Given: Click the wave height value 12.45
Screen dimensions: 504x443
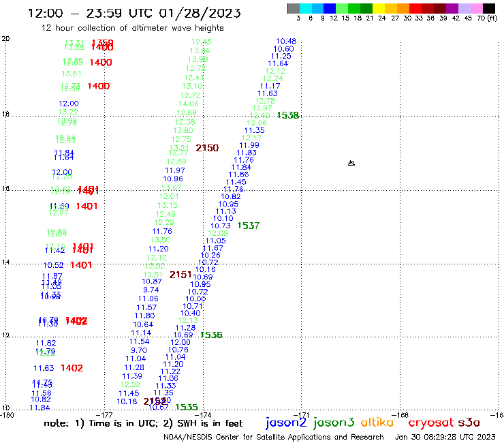Looking at the screenshot, I should tap(202, 42).
